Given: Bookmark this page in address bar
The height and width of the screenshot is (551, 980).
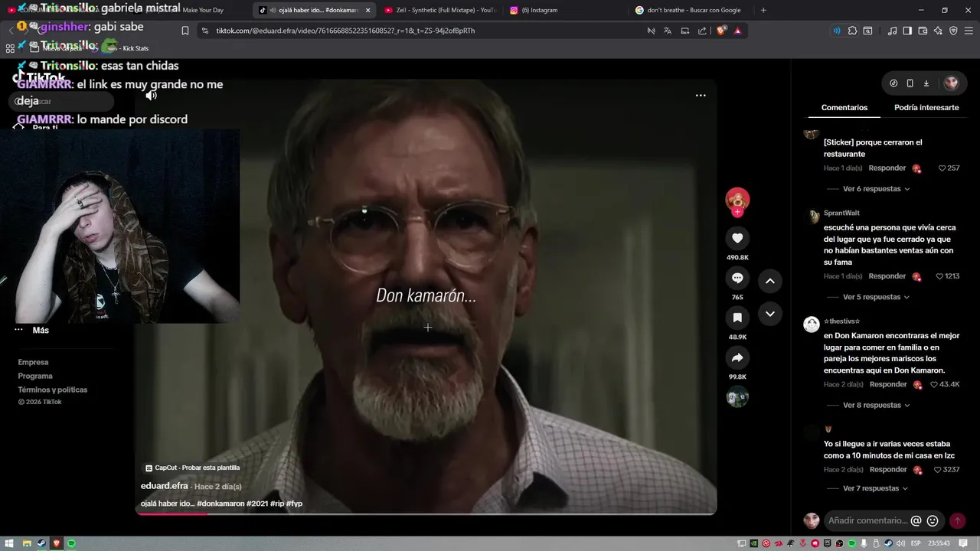Looking at the screenshot, I should click(x=185, y=31).
